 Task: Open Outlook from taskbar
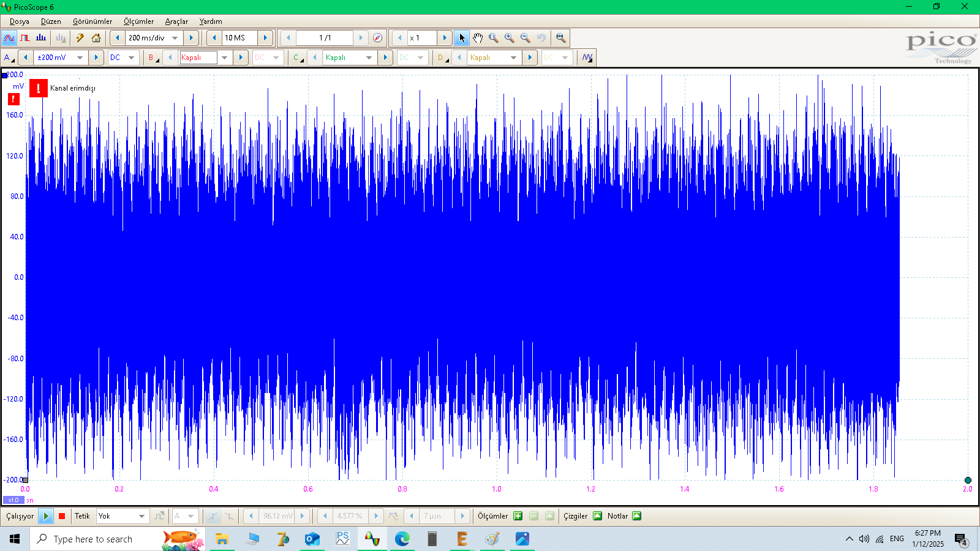[312, 539]
